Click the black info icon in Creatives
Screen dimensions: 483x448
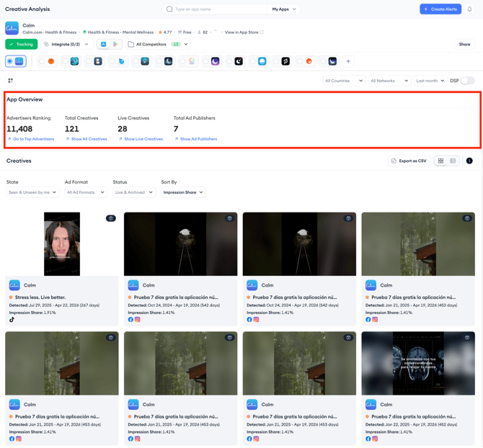(x=469, y=161)
